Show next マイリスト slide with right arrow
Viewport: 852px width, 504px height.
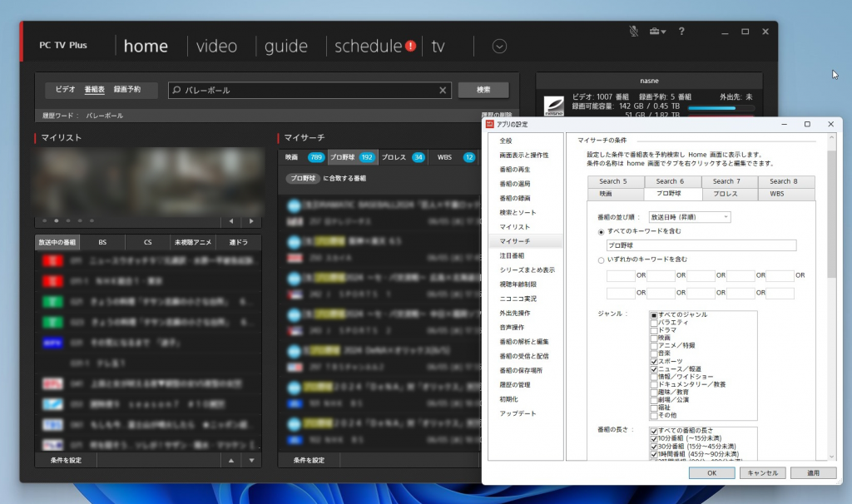click(x=251, y=221)
